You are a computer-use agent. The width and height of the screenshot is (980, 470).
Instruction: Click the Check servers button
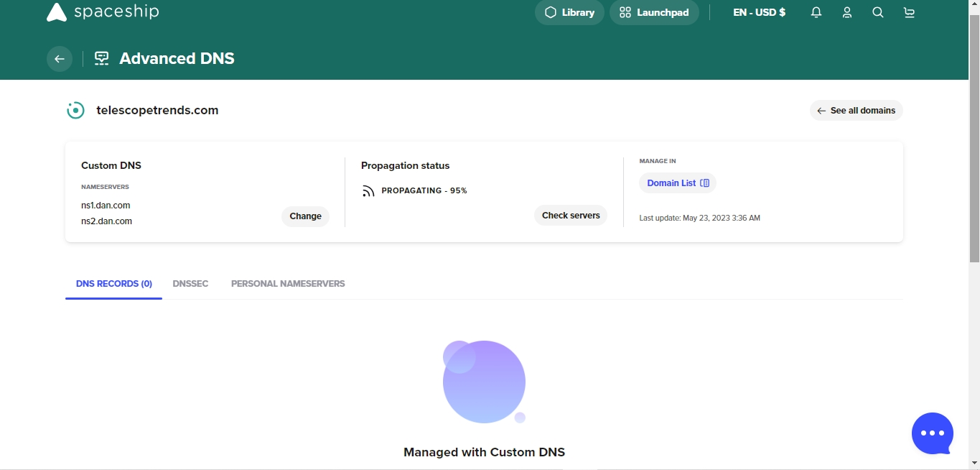pyautogui.click(x=570, y=216)
